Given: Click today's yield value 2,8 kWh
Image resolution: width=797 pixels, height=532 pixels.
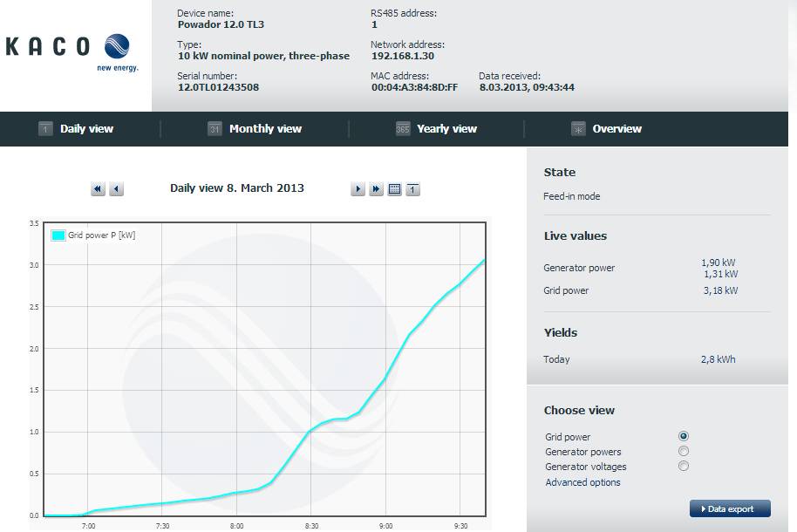Looking at the screenshot, I should (719, 359).
